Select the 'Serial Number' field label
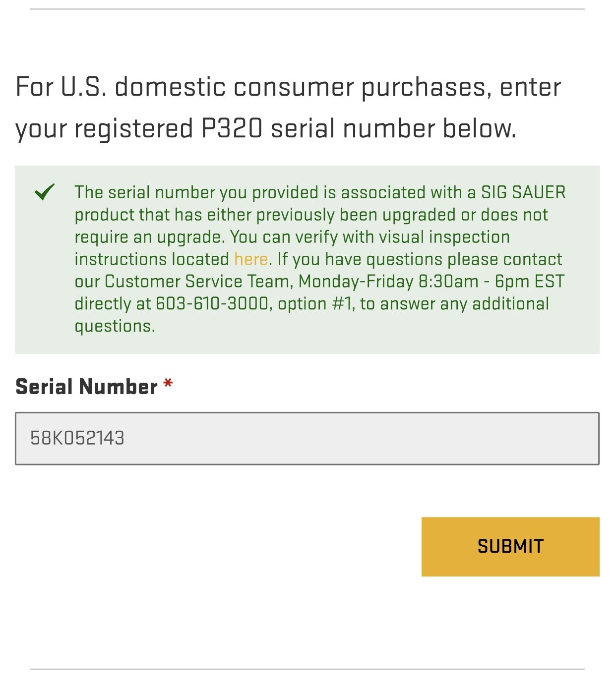This screenshot has height=689, width=616. point(87,387)
